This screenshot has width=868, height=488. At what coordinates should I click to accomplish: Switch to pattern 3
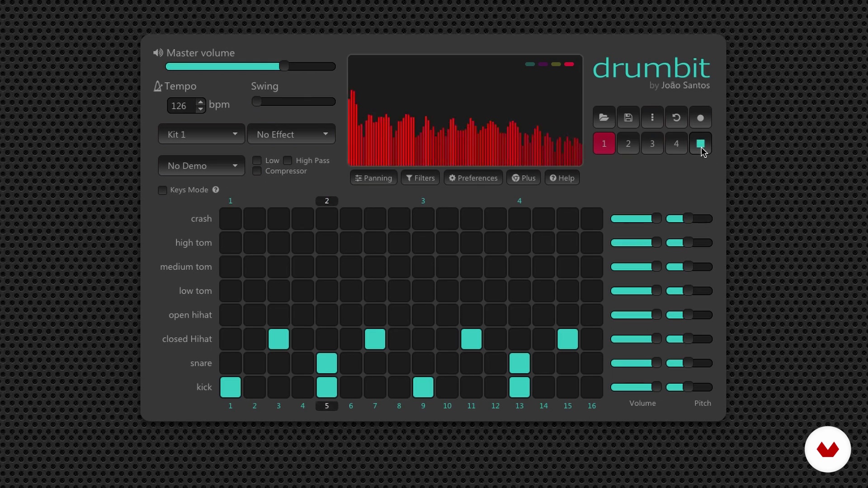(652, 144)
